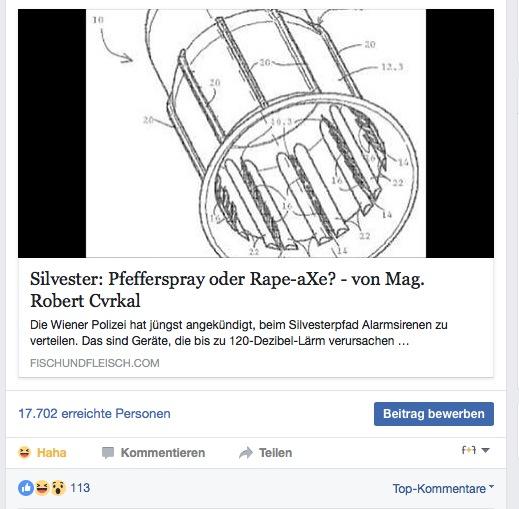Click the FISCHUNDFLEISCH.COM source domain
Viewport: 519px width, 509px height.
[x=95, y=363]
